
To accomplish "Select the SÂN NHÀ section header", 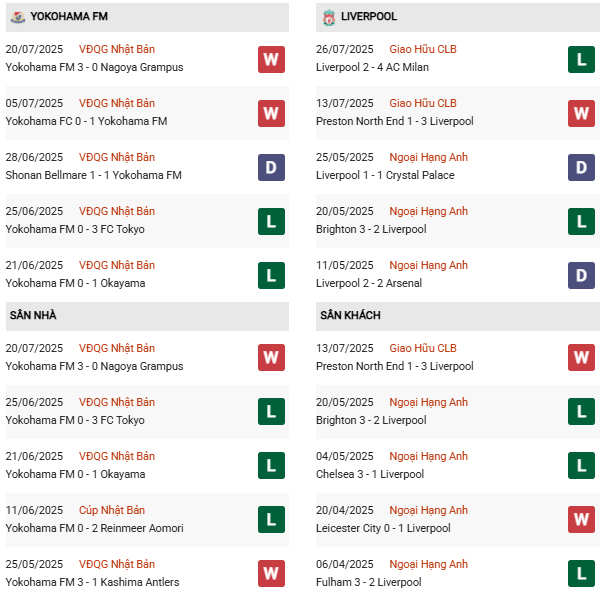I will [33, 316].
